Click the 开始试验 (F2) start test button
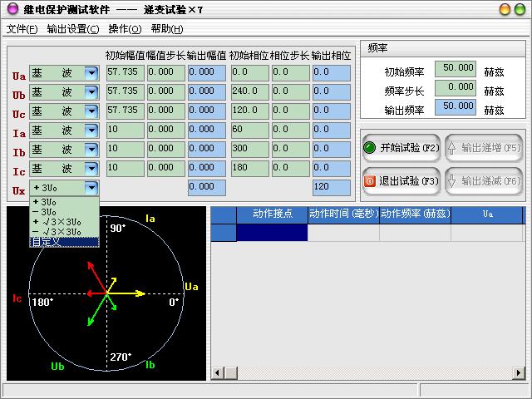Viewport: 532px width, 399px height. point(401,148)
